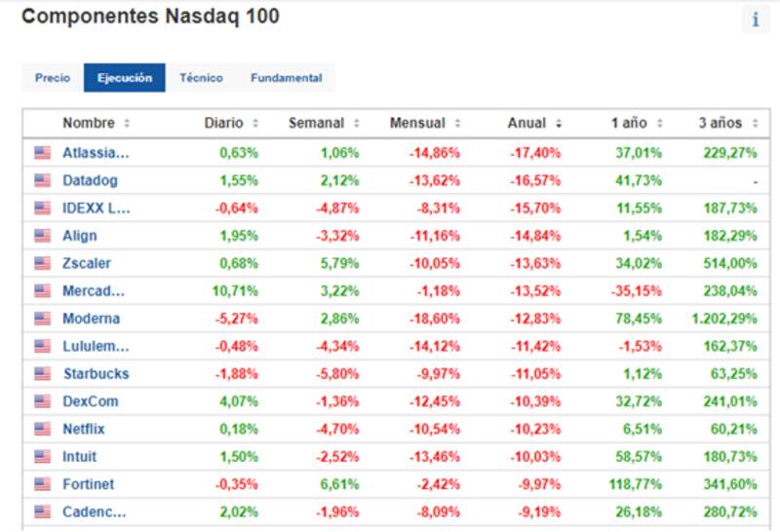Click the flag icon beside Moderna
Viewport: 780px width, 532px height.
(42, 319)
